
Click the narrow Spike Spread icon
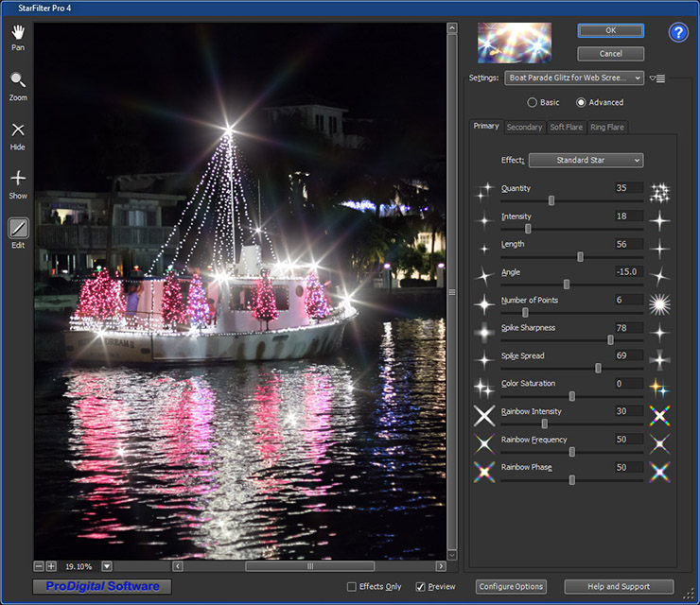click(x=484, y=360)
